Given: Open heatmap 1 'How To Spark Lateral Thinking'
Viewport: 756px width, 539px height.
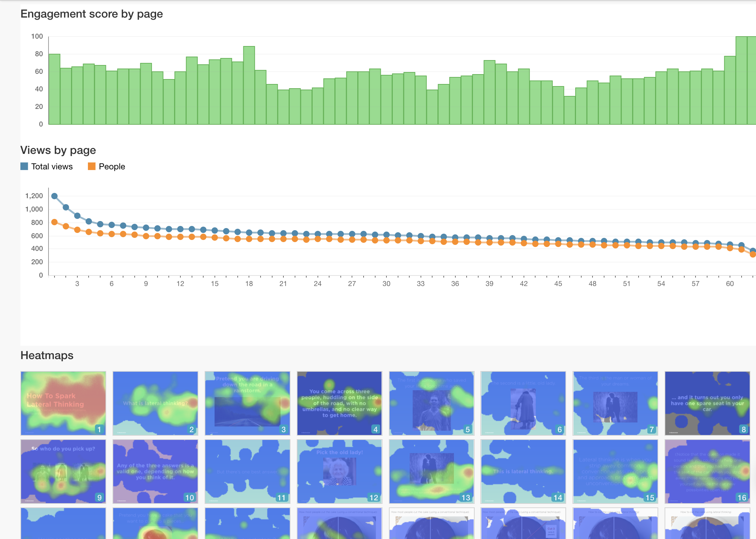Looking at the screenshot, I should click(x=63, y=403).
